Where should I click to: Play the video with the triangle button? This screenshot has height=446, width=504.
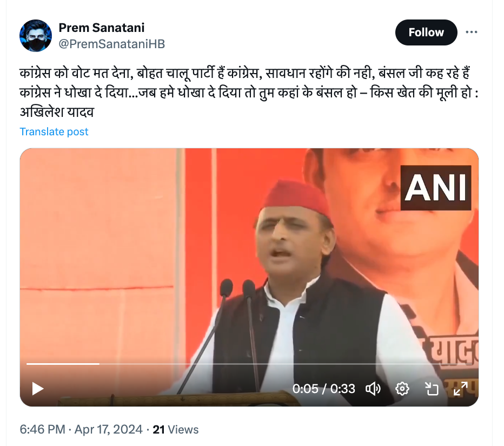coord(38,389)
